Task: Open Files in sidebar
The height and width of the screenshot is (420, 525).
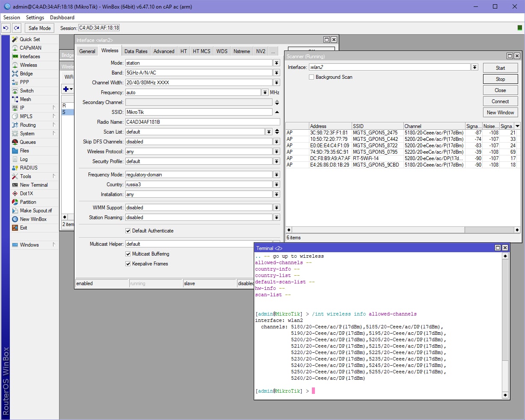Action: tap(24, 150)
